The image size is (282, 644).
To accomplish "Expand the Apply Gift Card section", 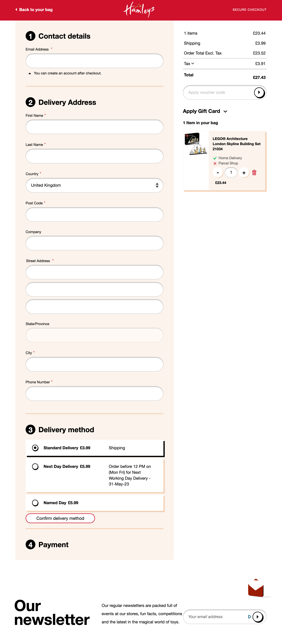I will tap(225, 111).
